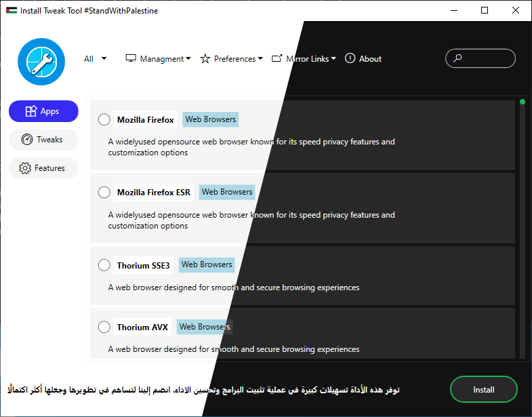Open the Managment menu

pyautogui.click(x=158, y=59)
